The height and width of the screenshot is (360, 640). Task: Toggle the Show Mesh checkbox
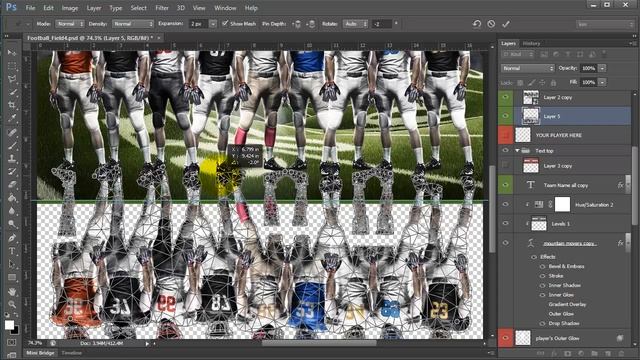coord(225,24)
